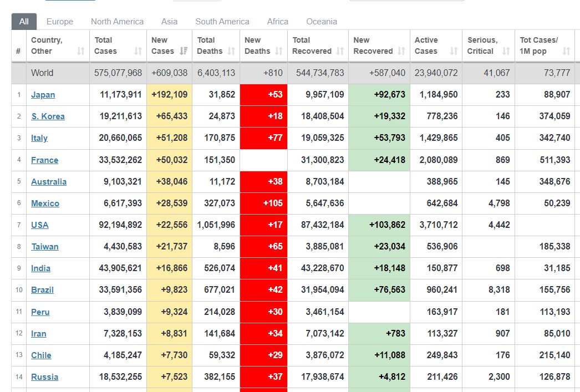Viewport: 580px width, 392px height.
Task: Open the Italy country link
Action: pos(39,138)
